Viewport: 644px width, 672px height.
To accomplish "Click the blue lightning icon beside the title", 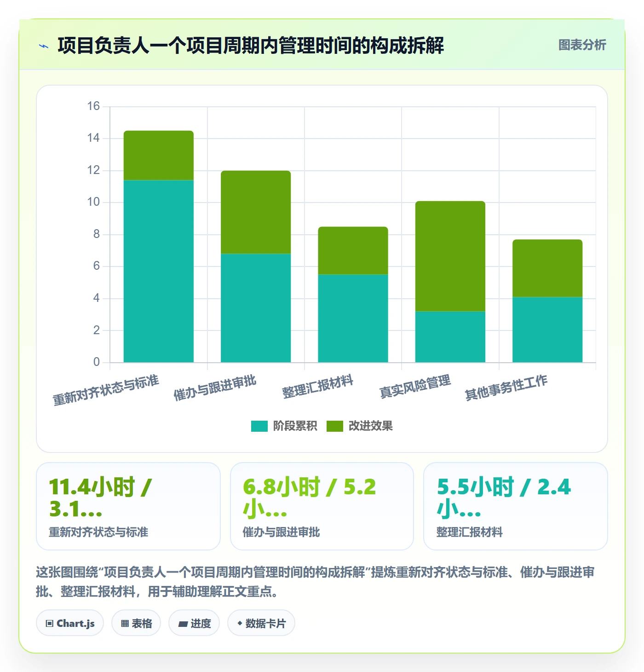I will point(44,46).
